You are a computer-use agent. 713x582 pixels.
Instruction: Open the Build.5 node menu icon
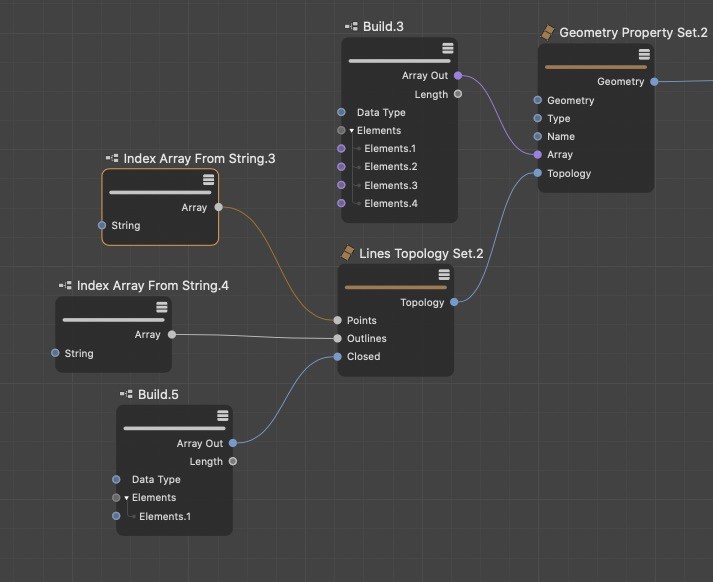(222, 416)
